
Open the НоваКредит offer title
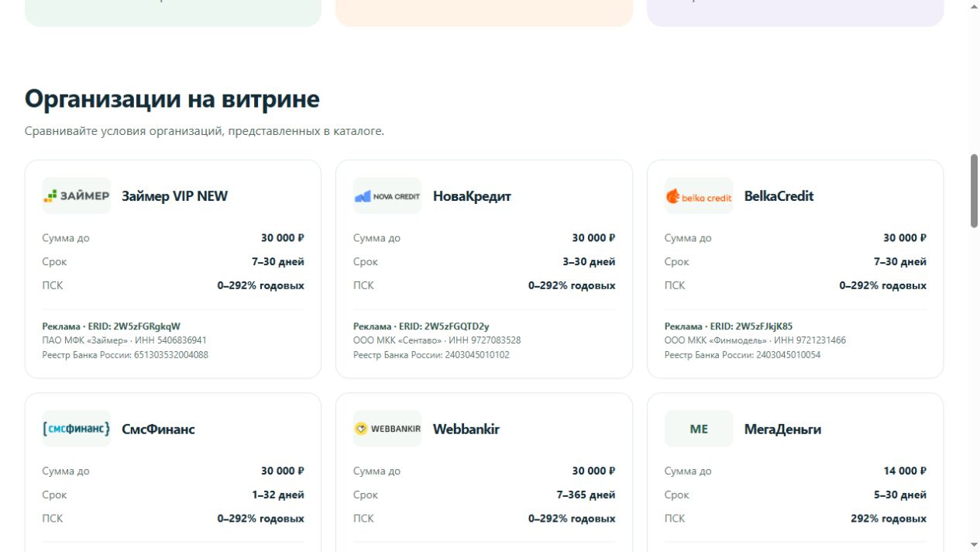pyautogui.click(x=472, y=196)
